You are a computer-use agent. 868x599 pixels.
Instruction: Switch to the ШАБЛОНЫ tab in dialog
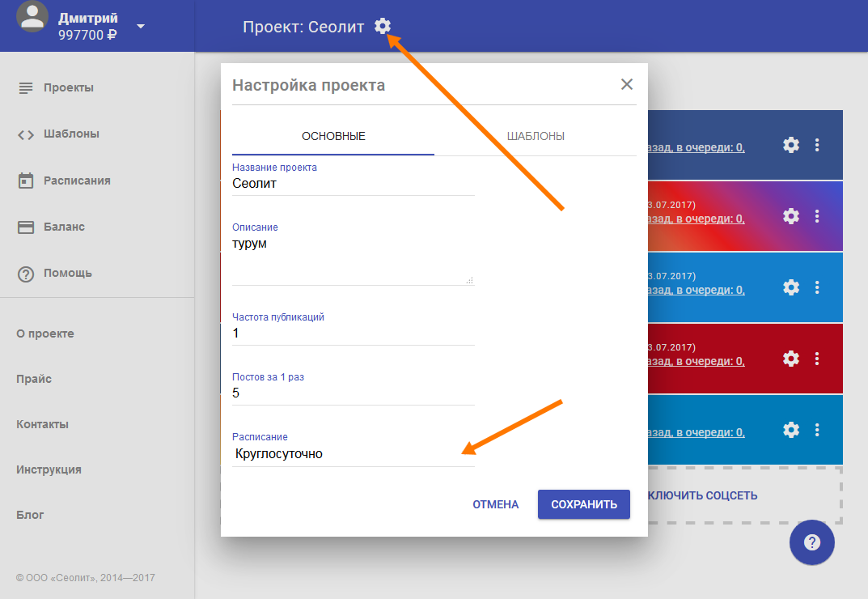pyautogui.click(x=536, y=136)
